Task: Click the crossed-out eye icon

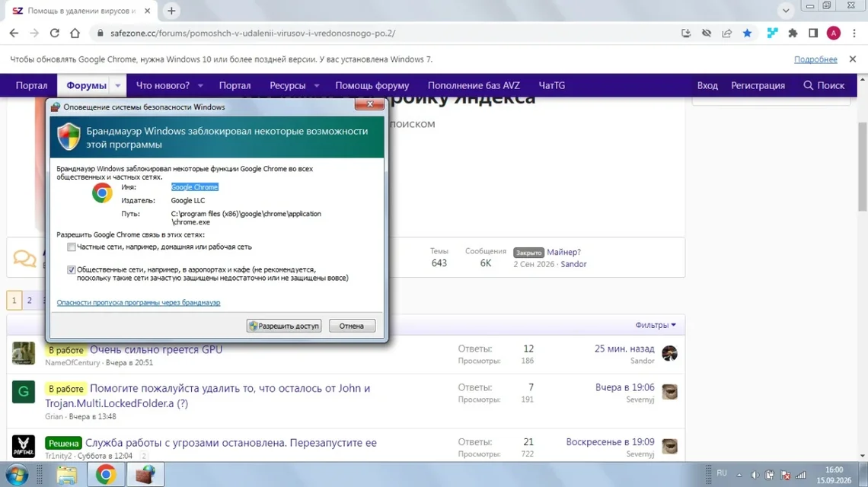Action: tap(707, 33)
